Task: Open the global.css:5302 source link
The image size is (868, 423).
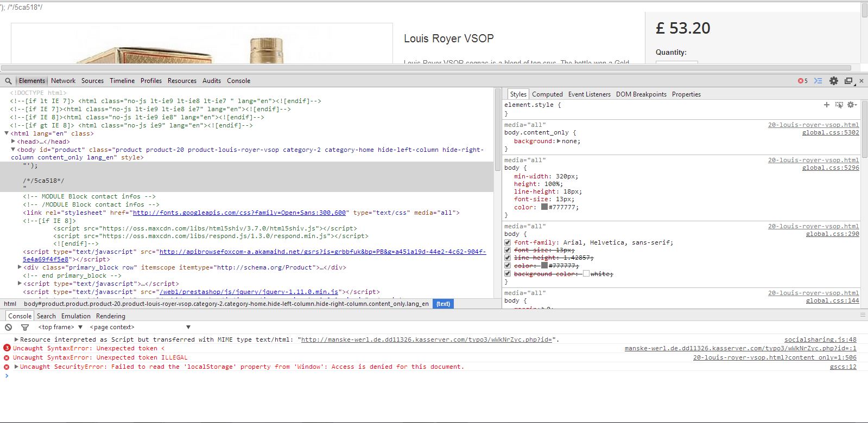Action: (830, 133)
